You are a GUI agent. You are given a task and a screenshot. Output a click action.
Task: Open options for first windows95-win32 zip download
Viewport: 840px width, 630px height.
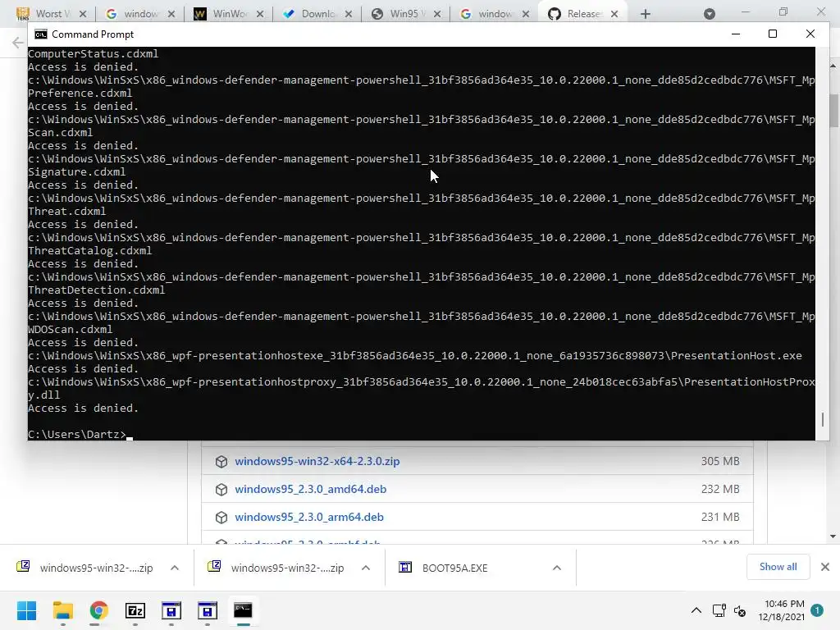(x=175, y=568)
